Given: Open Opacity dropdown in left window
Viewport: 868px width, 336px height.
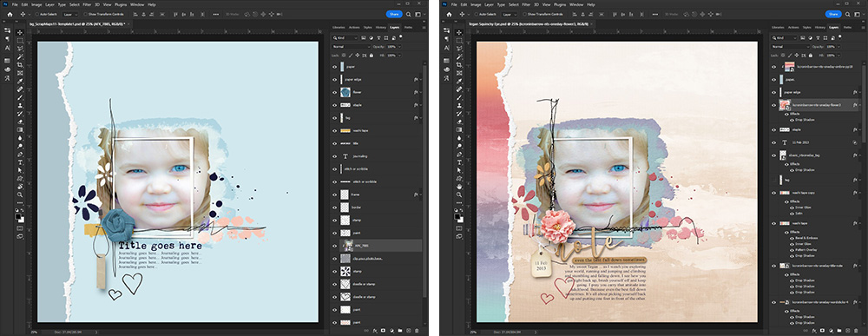Looking at the screenshot, I should pyautogui.click(x=399, y=47).
